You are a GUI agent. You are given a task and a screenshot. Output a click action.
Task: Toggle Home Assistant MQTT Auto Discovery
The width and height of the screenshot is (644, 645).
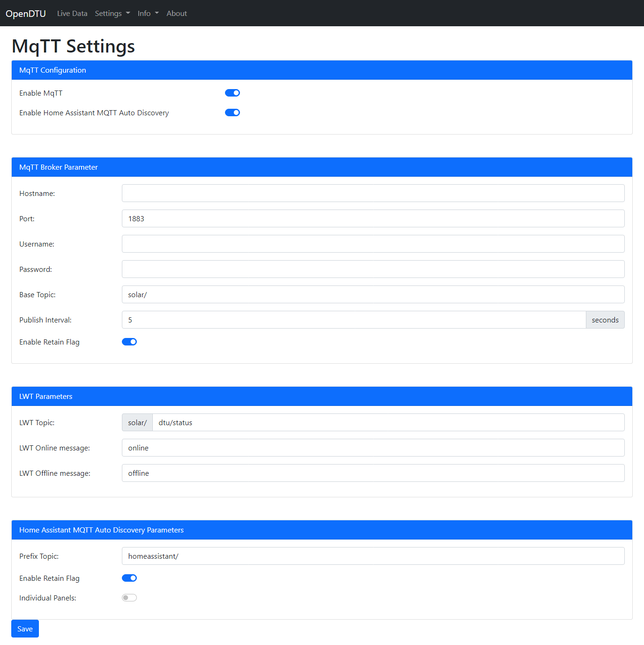click(x=232, y=112)
